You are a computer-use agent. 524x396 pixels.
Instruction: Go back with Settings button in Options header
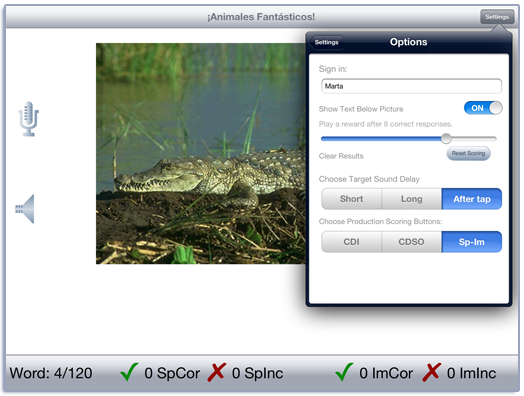326,42
